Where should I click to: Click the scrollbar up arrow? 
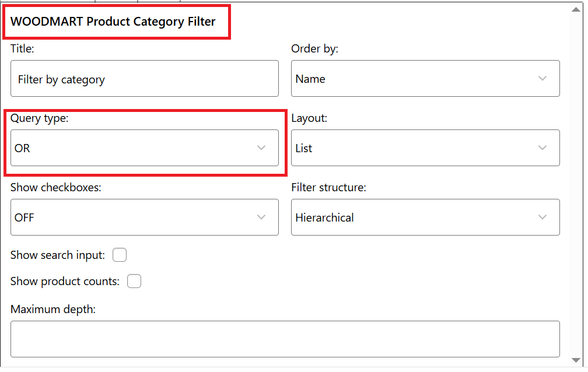(576, 9)
